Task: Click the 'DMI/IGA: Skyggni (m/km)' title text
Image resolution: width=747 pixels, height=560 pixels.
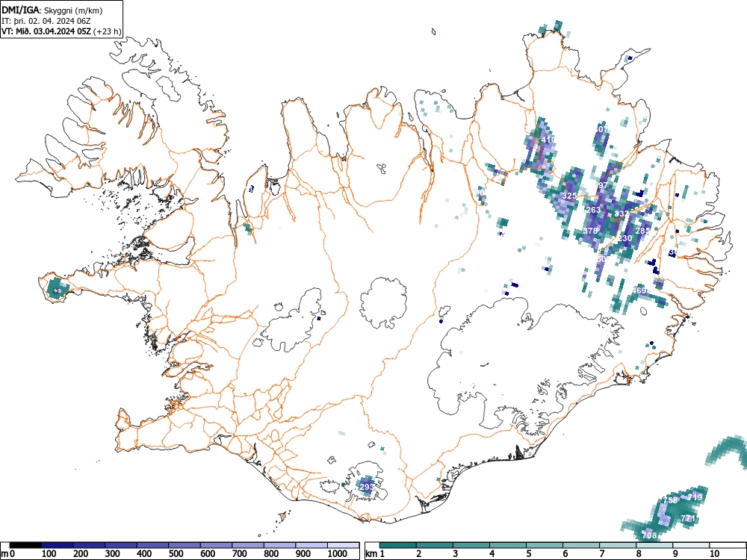Action: coord(52,10)
